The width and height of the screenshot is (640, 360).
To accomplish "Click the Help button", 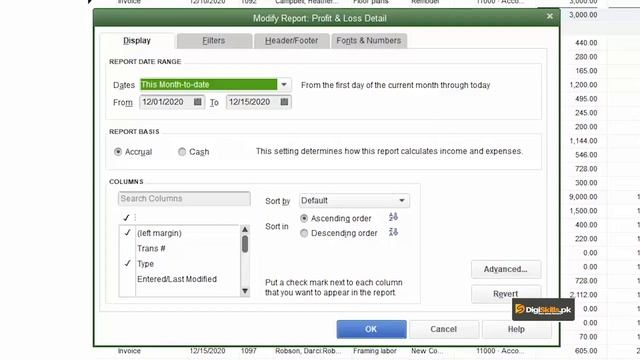I will [x=516, y=329].
